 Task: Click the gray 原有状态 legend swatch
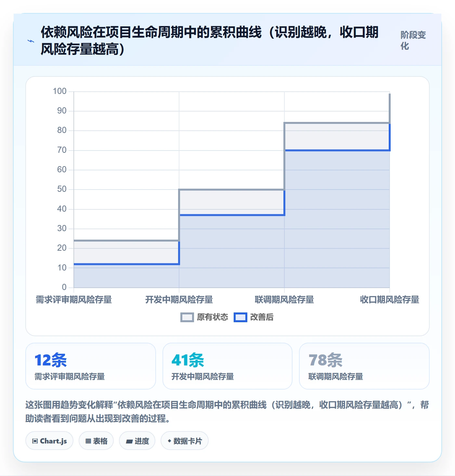tap(187, 317)
